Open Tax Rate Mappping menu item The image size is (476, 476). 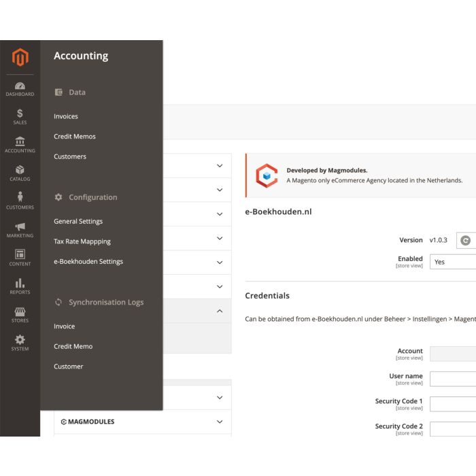[x=82, y=241]
